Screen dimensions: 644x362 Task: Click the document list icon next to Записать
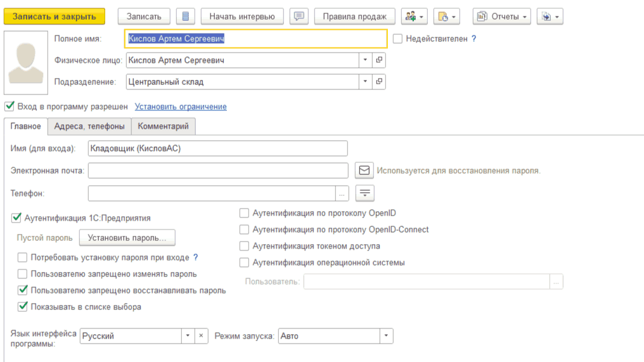click(185, 16)
